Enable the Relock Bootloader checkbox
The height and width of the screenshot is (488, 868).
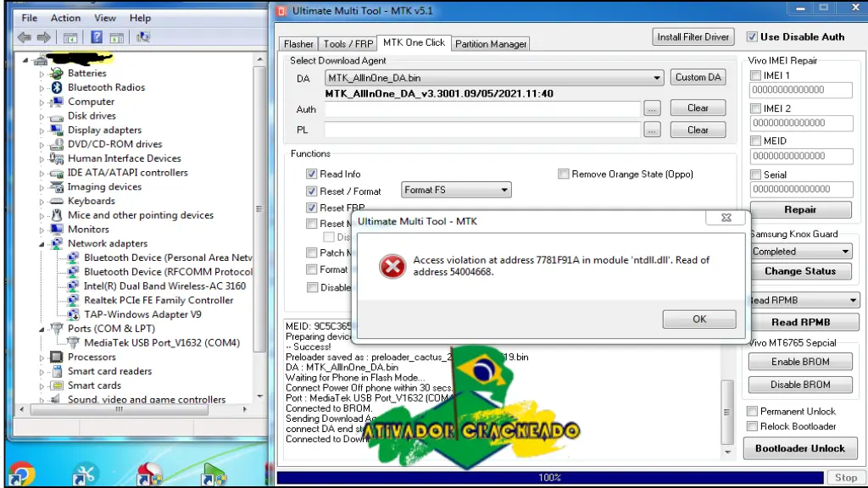[752, 426]
